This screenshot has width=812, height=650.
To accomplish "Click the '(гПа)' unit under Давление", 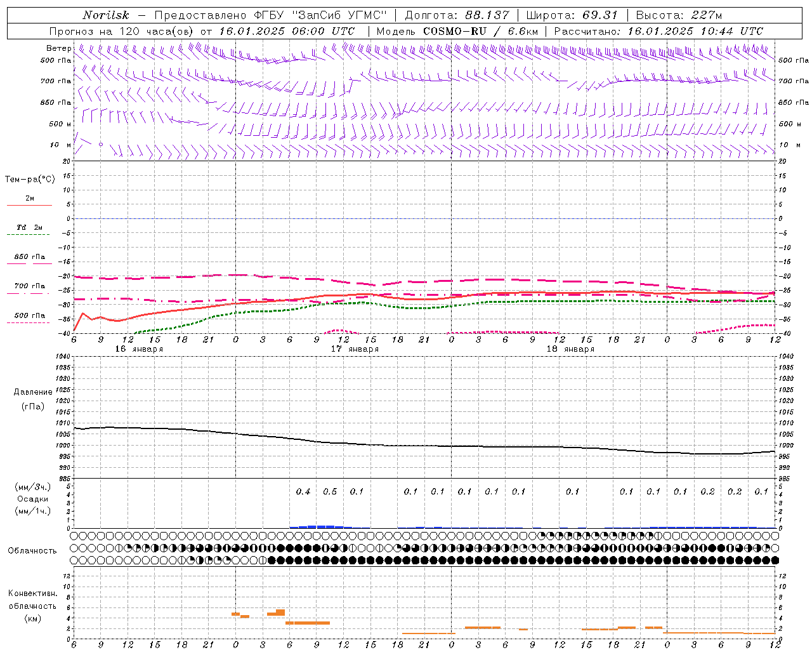I will pos(32,406).
